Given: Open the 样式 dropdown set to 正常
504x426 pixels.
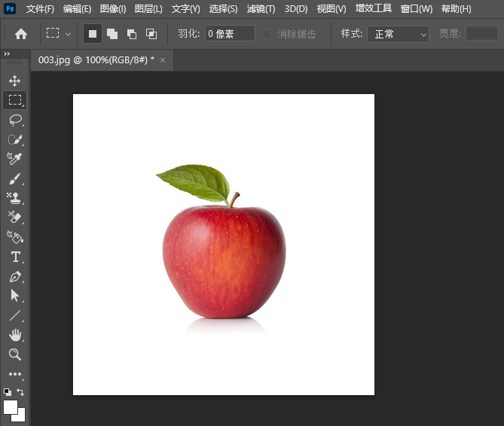Looking at the screenshot, I should point(398,34).
